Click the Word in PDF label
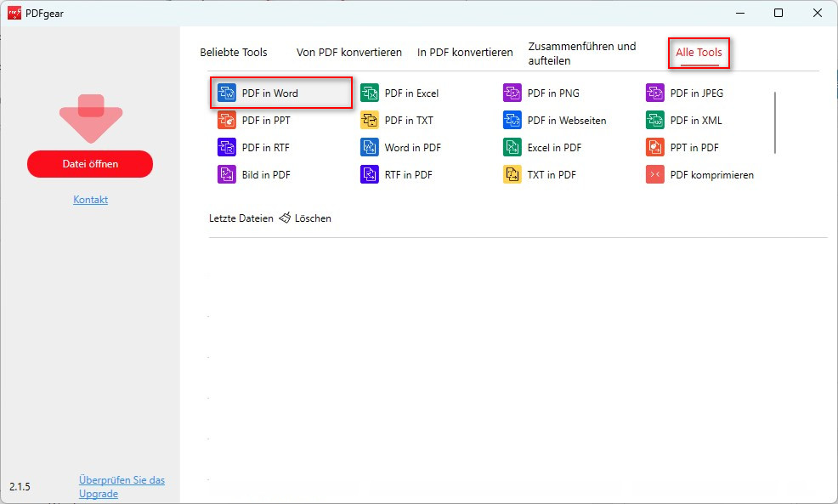Image resolution: width=838 pixels, height=504 pixels. pyautogui.click(x=412, y=148)
